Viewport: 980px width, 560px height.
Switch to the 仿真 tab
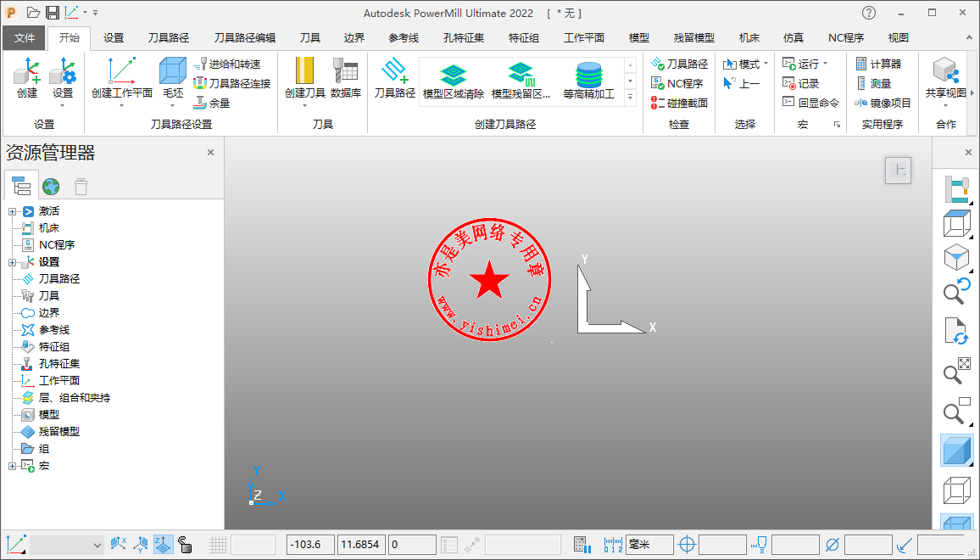tap(793, 37)
